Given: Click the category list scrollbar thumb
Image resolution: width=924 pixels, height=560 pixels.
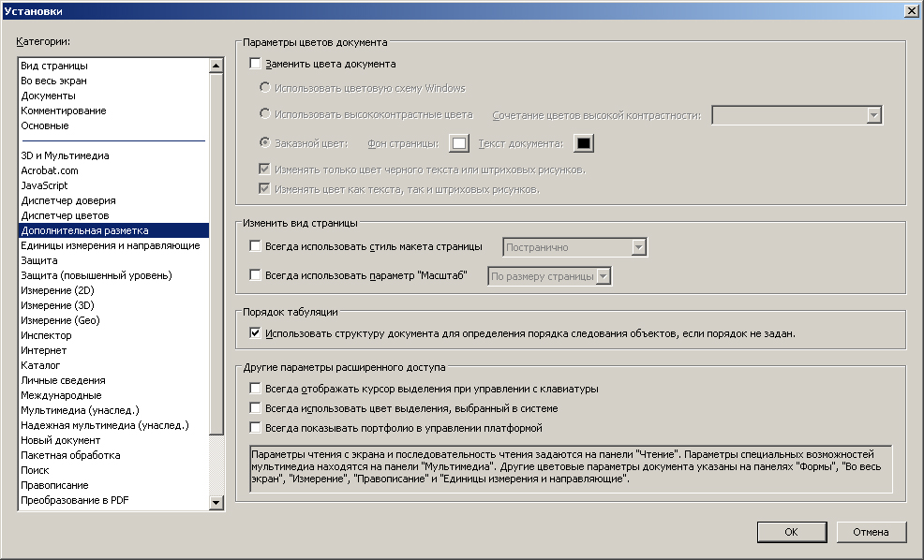Looking at the screenshot, I should pos(216,254).
